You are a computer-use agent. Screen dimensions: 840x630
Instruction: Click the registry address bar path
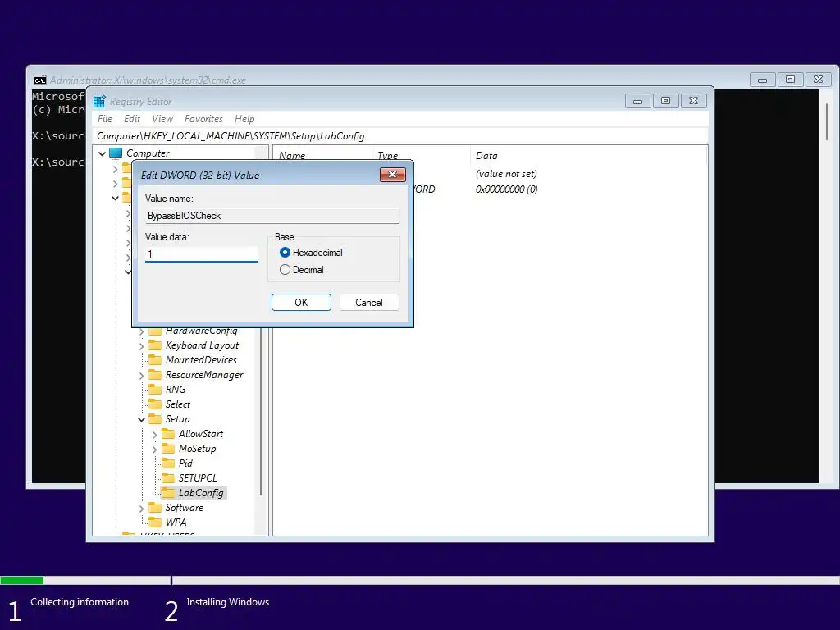(x=401, y=136)
